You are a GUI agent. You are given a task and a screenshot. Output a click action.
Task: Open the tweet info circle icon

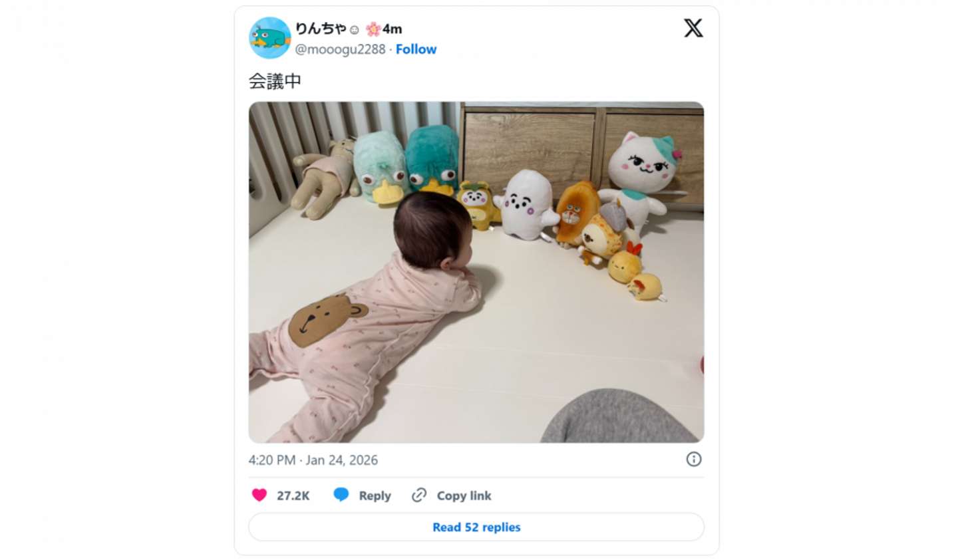693,459
